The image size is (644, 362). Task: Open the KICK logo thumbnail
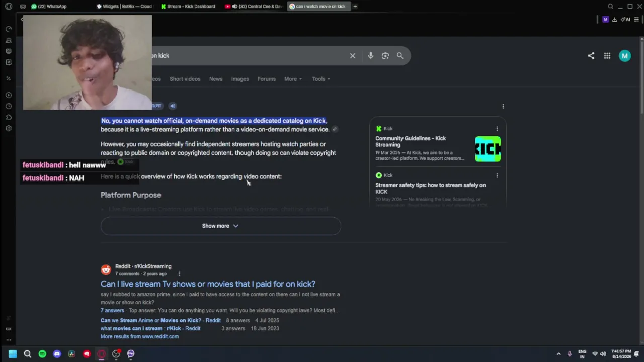(x=488, y=149)
